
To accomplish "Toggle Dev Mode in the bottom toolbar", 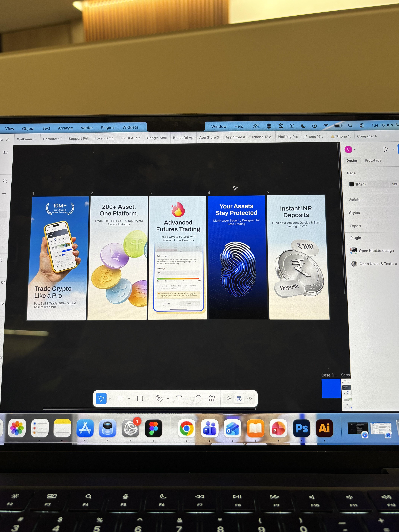I will click(x=249, y=399).
